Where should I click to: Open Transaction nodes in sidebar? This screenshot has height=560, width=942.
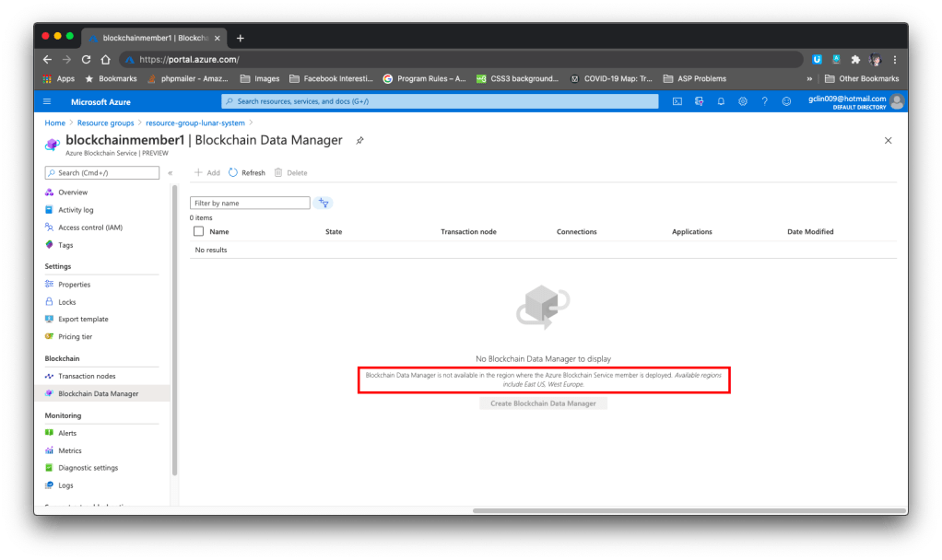click(x=87, y=376)
